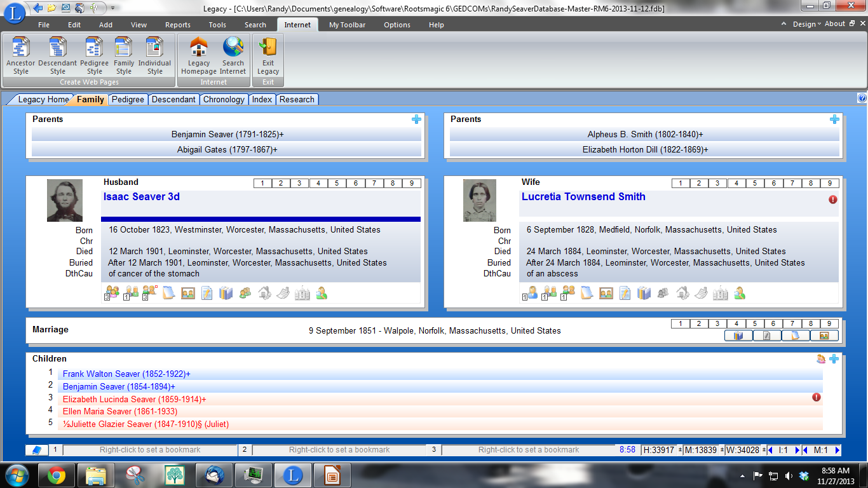Switch to the Chronology view tab

[224, 99]
